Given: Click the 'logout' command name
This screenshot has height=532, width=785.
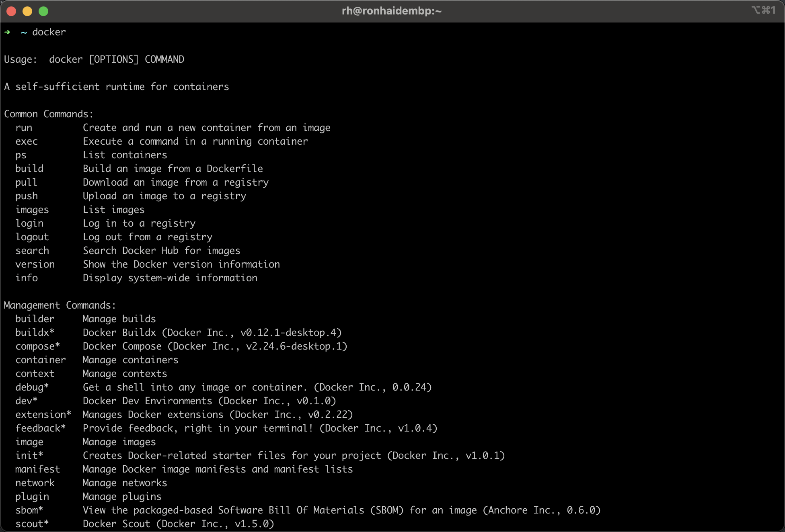Looking at the screenshot, I should click(32, 237).
